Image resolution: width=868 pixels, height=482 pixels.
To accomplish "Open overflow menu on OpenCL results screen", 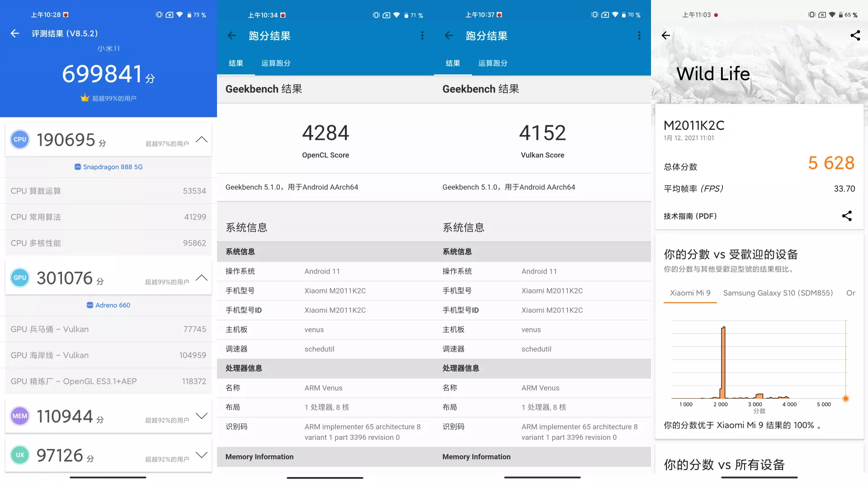I will tap(422, 36).
